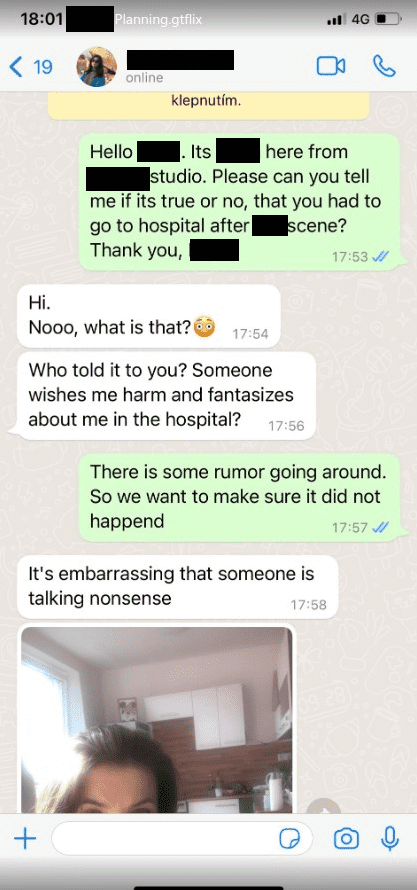
Task: Open the sticker picker in message field
Action: [289, 839]
